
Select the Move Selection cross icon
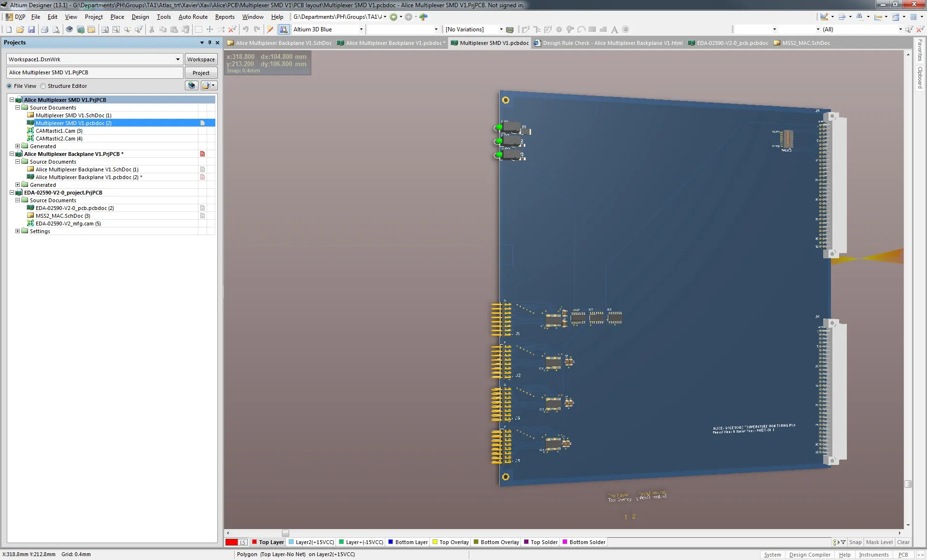click(210, 29)
